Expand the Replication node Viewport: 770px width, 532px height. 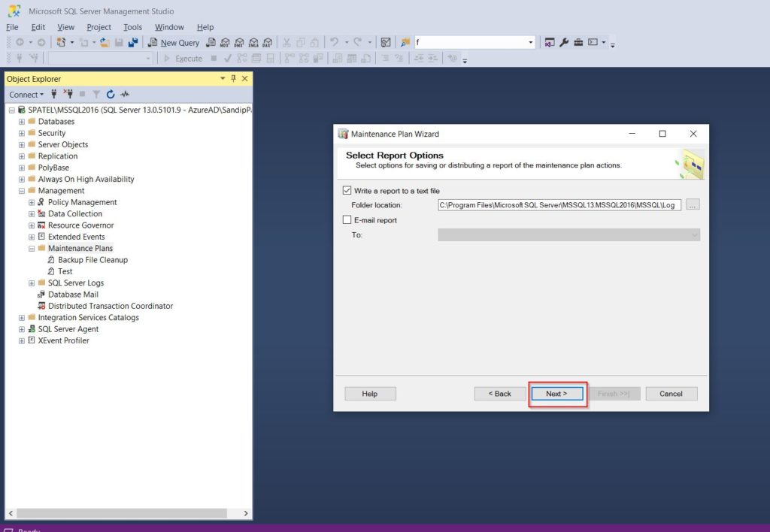[x=22, y=156]
